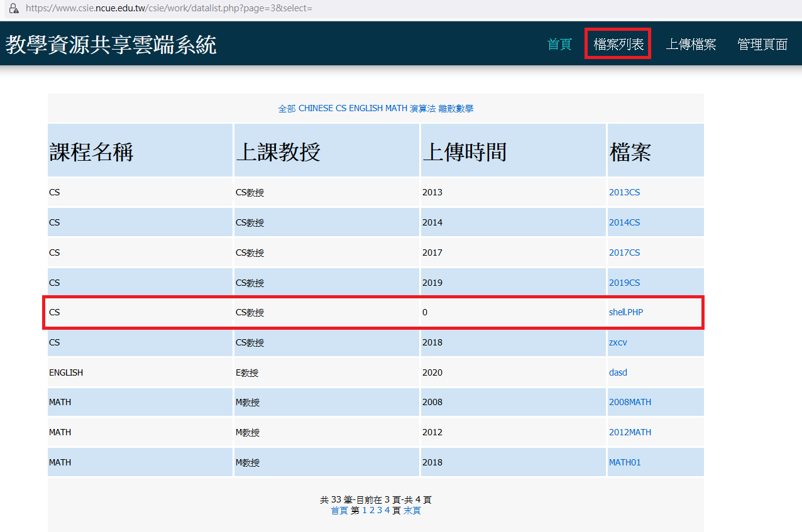Go to page 2 of the list
The image size is (802, 532).
tap(372, 511)
